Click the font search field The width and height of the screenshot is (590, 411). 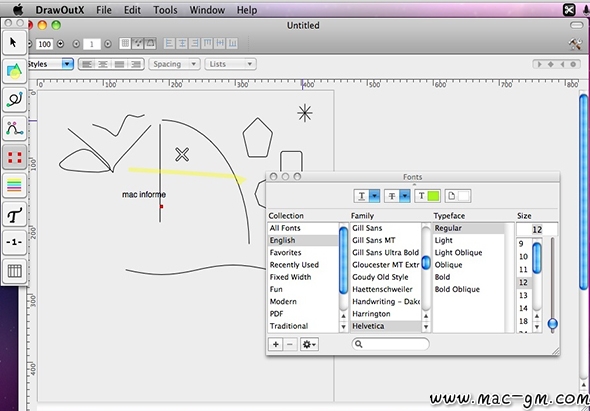click(x=391, y=344)
